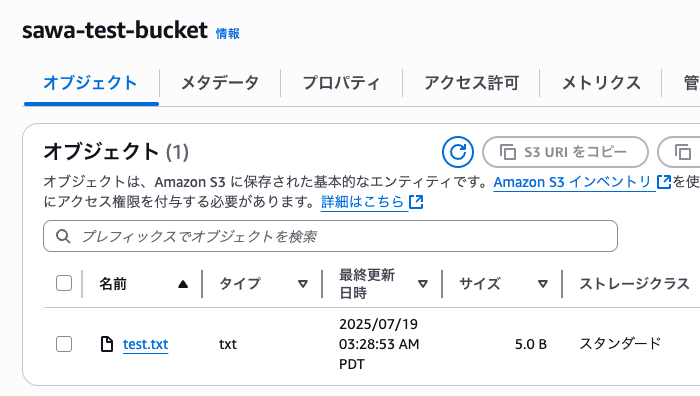Click the copy icon in S3 URI button
Viewport: 700px width, 396px height.
[508, 152]
